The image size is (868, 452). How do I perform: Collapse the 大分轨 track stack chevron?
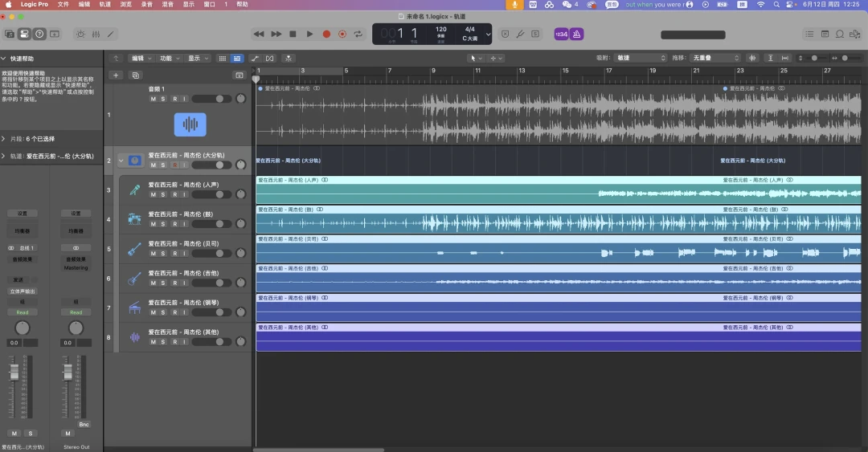click(x=121, y=161)
